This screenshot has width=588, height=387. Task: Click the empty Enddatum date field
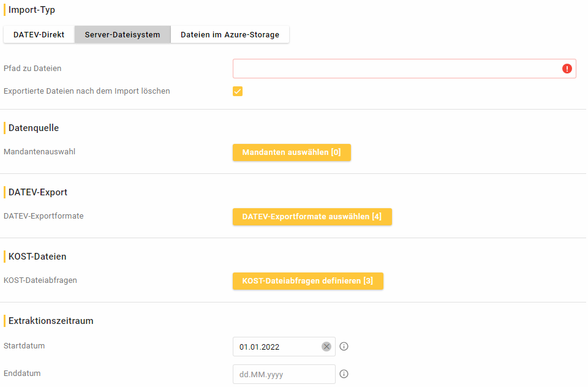283,374
